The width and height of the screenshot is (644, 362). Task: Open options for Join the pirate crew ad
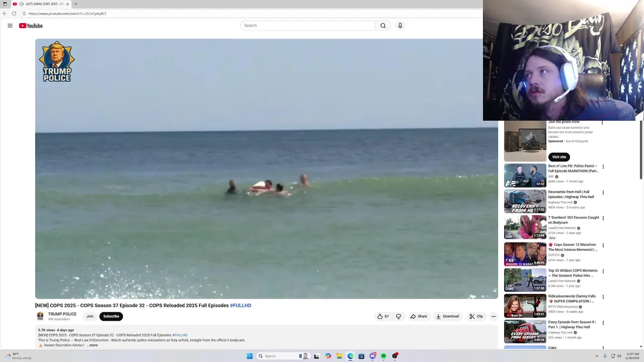click(x=602, y=122)
